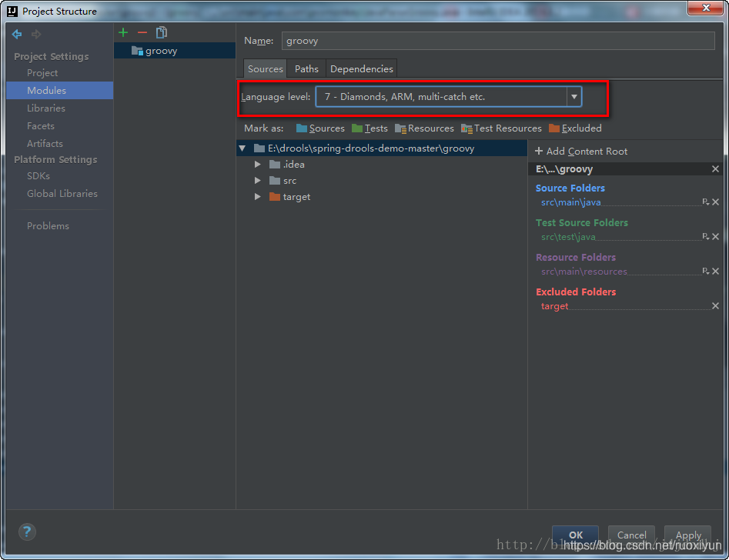Click src\test\java test folder path
The width and height of the screenshot is (729, 560).
(x=568, y=237)
